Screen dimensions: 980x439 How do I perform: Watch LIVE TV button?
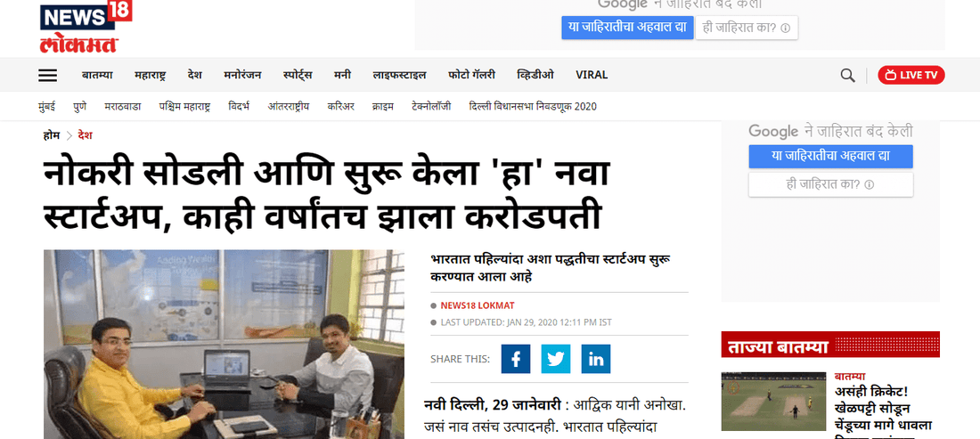click(x=911, y=76)
